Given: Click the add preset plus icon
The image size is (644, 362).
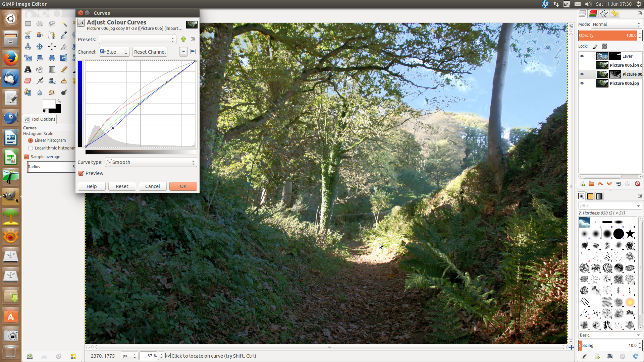Looking at the screenshot, I should pyautogui.click(x=183, y=39).
